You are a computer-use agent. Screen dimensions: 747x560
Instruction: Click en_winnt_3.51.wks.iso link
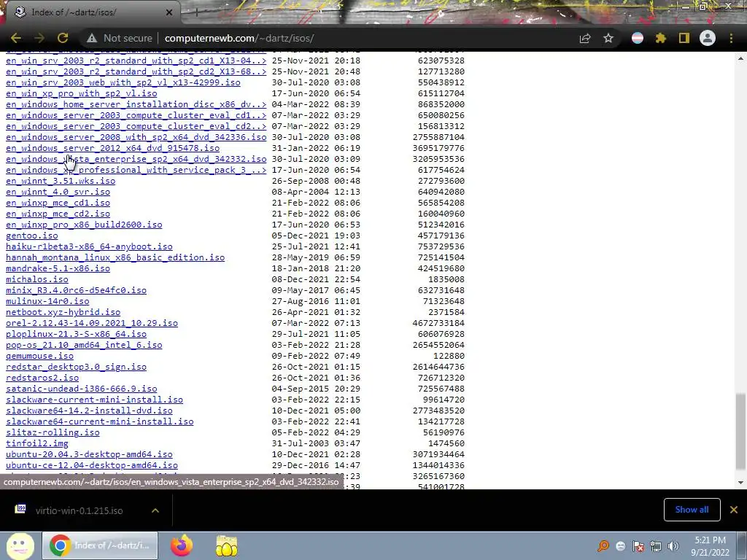61,181
